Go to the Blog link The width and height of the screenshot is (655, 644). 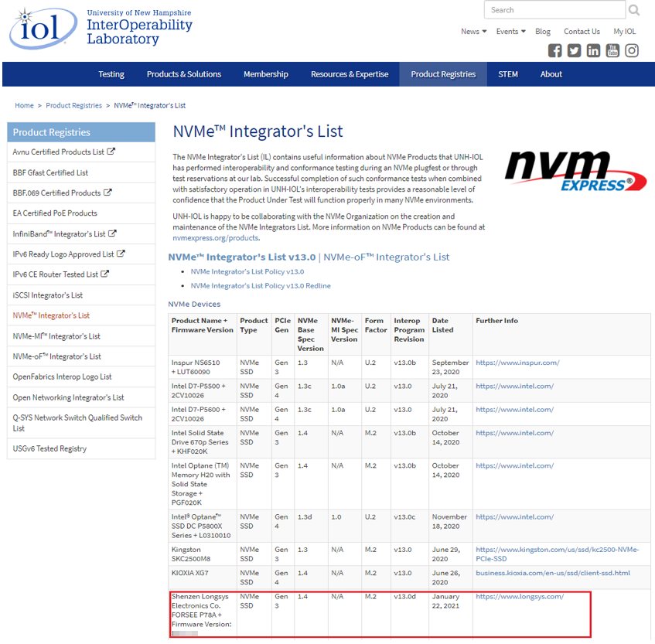[x=543, y=32]
